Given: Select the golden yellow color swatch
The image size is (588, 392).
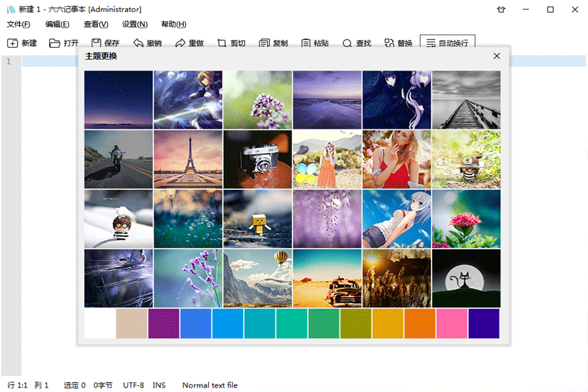Looking at the screenshot, I should 388,324.
